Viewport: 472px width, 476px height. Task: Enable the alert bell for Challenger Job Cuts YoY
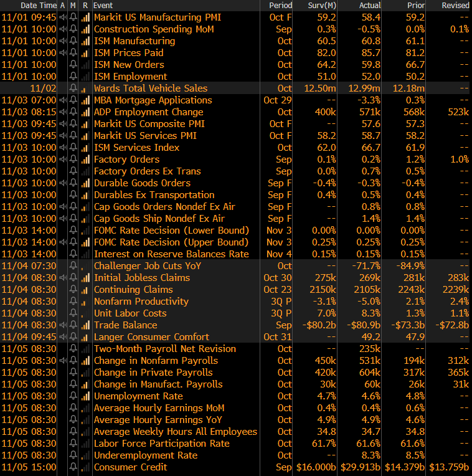tap(73, 266)
